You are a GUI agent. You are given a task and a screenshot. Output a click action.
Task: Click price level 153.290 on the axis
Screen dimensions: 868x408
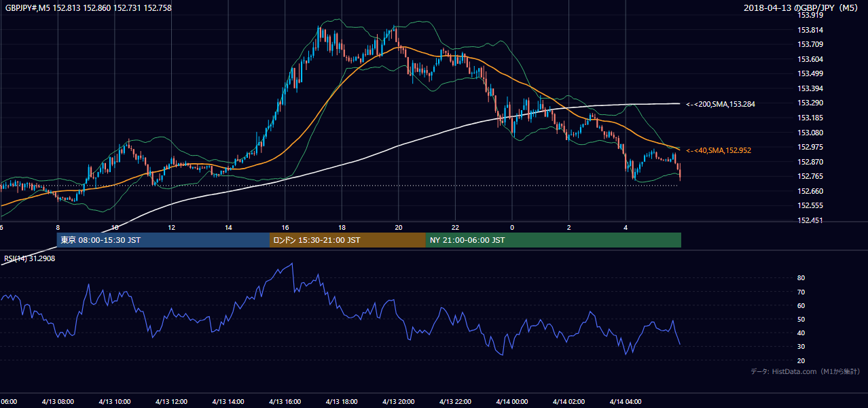tap(810, 103)
